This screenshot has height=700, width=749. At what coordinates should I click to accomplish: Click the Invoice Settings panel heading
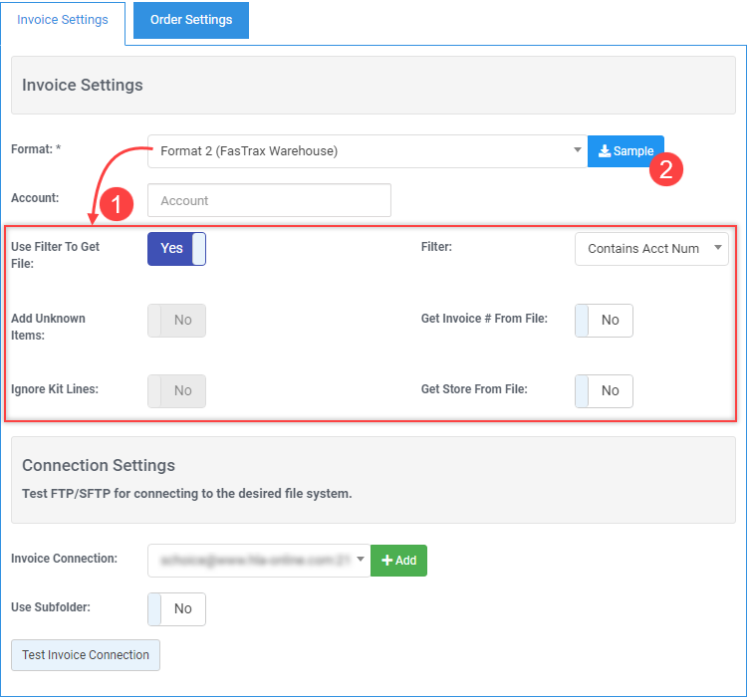click(x=83, y=85)
